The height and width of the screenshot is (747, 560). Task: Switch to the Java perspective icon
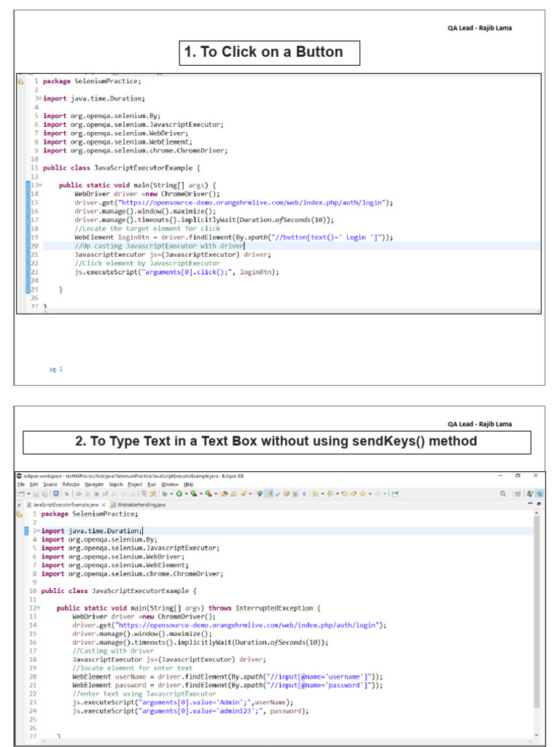click(530, 494)
